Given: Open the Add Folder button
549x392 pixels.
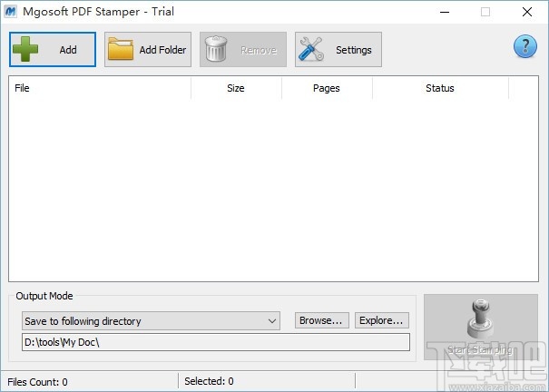Looking at the screenshot, I should (x=148, y=49).
